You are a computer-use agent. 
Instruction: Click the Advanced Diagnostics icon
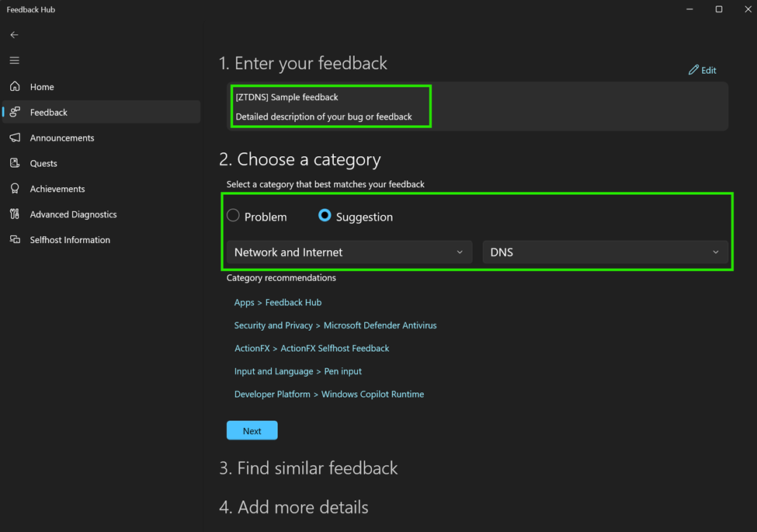click(15, 214)
